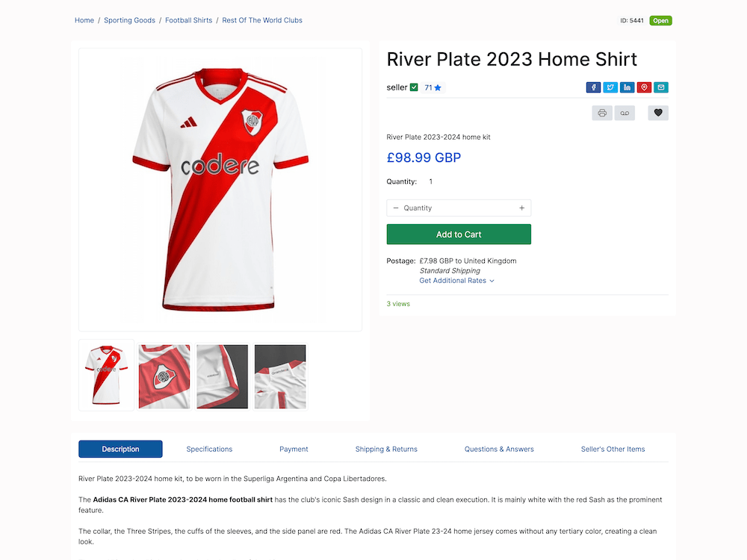Share listing on LinkedIn
The height and width of the screenshot is (560, 747).
(627, 87)
